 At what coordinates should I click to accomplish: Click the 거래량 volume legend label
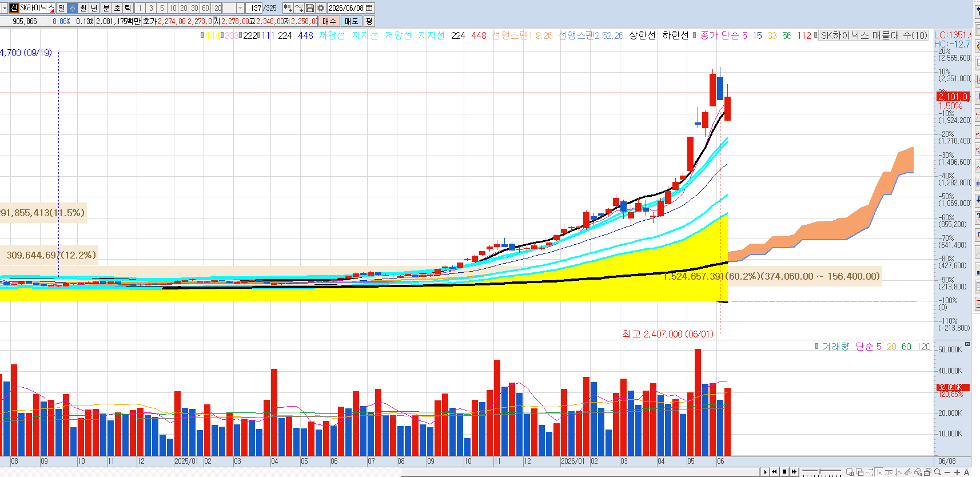pyautogui.click(x=835, y=346)
